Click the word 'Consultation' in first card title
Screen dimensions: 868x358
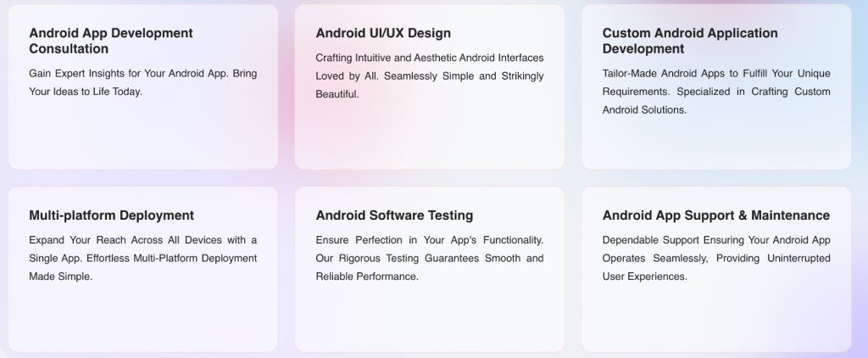(x=69, y=48)
